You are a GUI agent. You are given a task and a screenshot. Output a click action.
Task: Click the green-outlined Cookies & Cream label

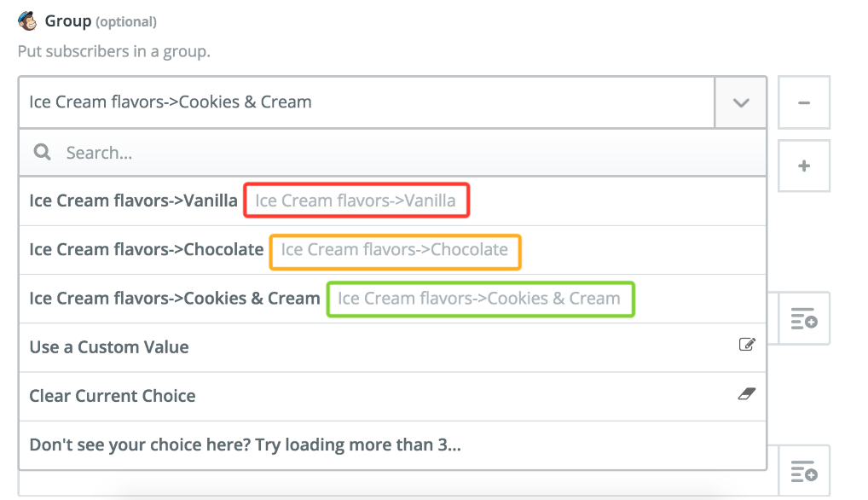pos(480,299)
